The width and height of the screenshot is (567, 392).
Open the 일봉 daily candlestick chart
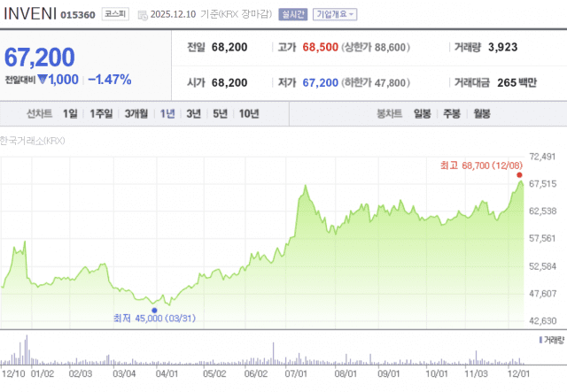[x=423, y=113]
